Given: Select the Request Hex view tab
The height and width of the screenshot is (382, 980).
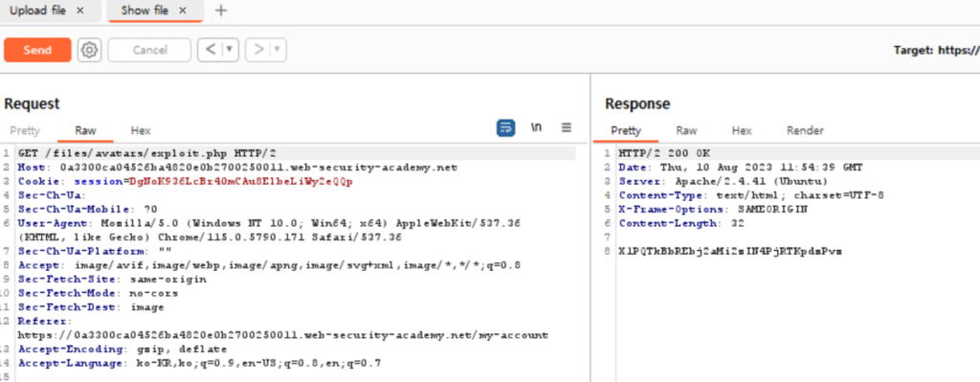Looking at the screenshot, I should point(141,130).
